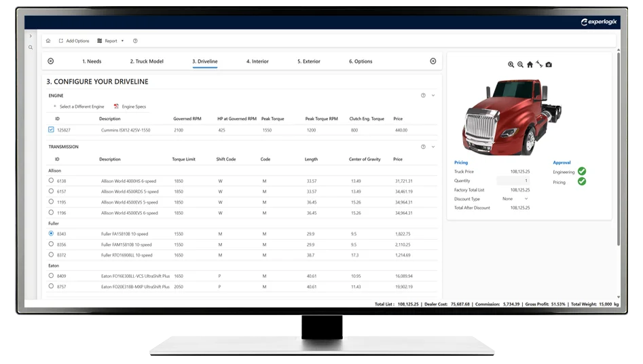Go to previous step arrow icon
Viewport: 643px width, 364px height.
point(51,61)
